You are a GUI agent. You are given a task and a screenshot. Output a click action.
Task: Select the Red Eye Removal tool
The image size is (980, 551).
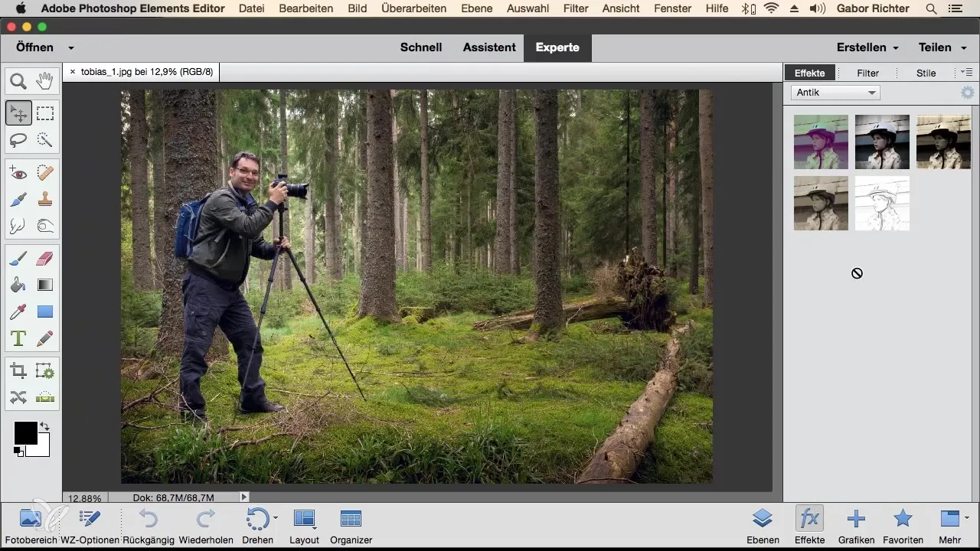(x=18, y=173)
